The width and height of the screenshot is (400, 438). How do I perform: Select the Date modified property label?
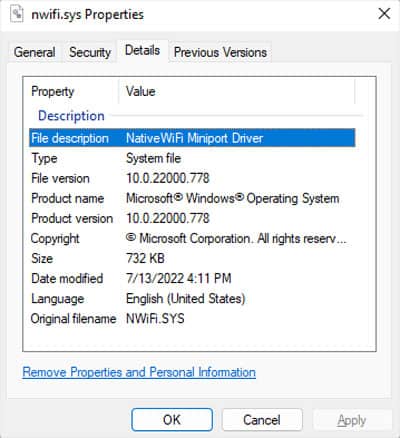[x=67, y=278]
